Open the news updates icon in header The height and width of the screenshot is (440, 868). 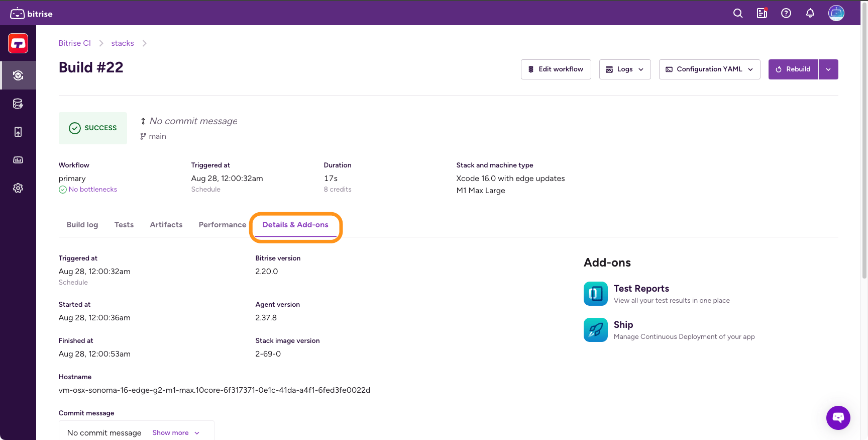762,14
